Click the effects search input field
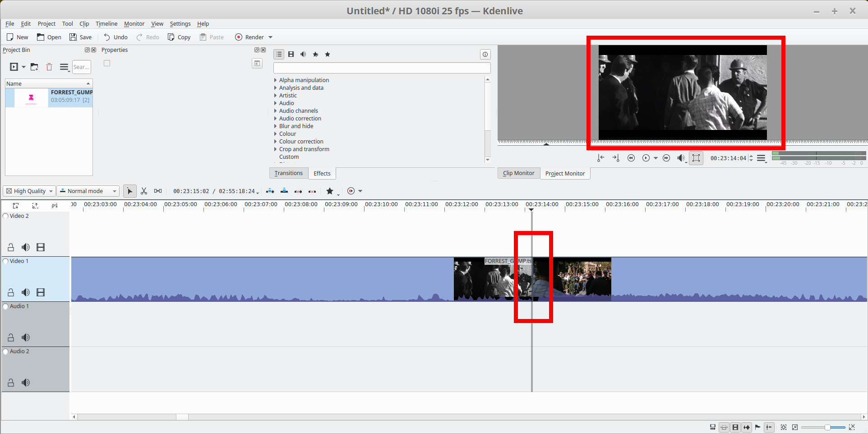 (382, 68)
